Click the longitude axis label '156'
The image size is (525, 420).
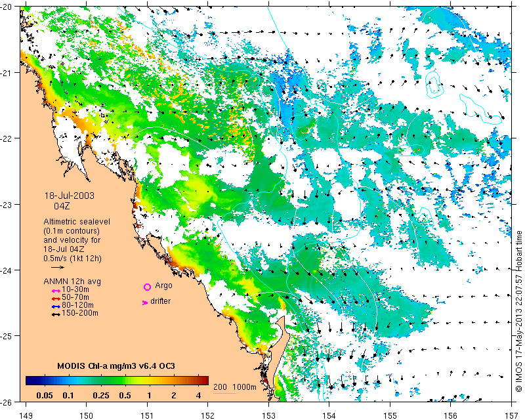[x=451, y=415]
